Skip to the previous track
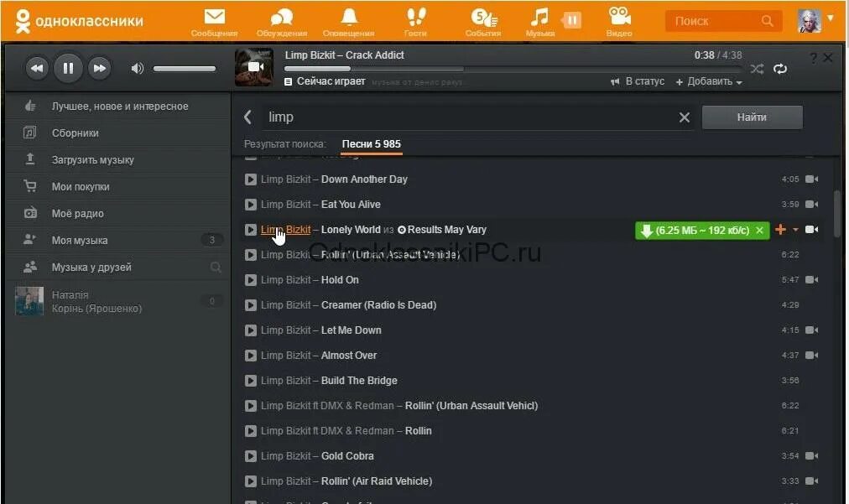The width and height of the screenshot is (849, 504). click(x=37, y=68)
